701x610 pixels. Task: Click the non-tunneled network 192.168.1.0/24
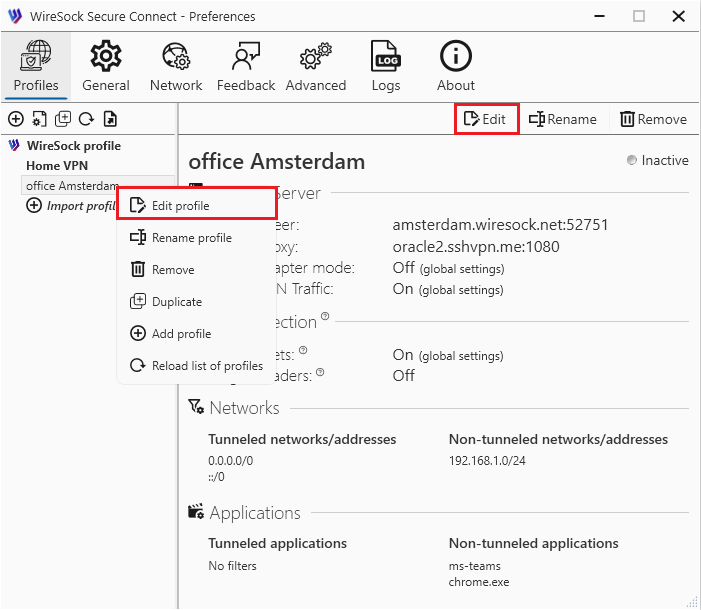click(487, 461)
